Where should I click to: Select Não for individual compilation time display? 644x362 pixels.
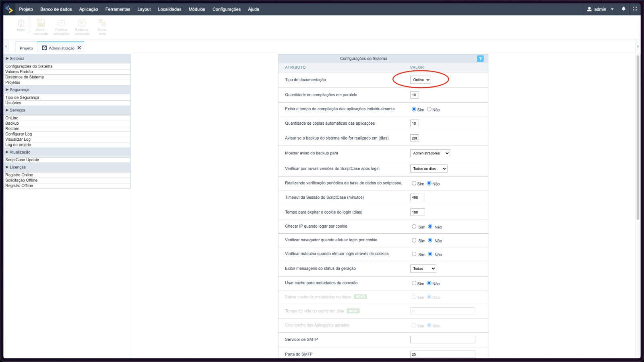pyautogui.click(x=429, y=109)
